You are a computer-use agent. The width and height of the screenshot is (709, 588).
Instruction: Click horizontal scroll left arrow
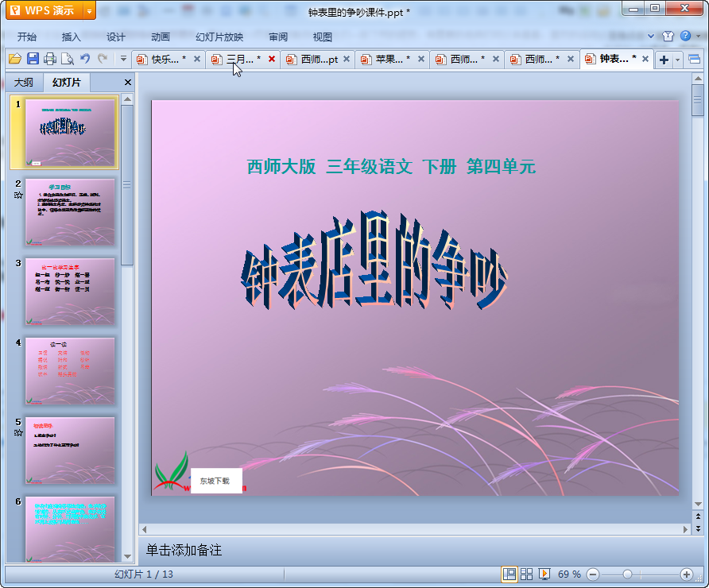coord(144,528)
